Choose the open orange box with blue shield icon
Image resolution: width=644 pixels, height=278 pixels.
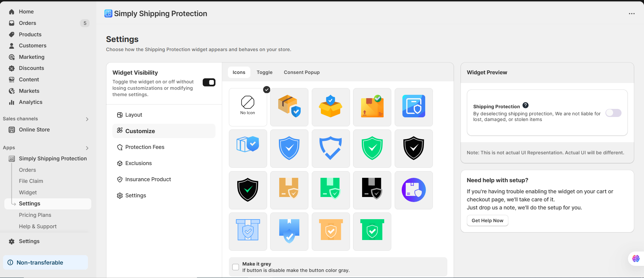click(331, 107)
